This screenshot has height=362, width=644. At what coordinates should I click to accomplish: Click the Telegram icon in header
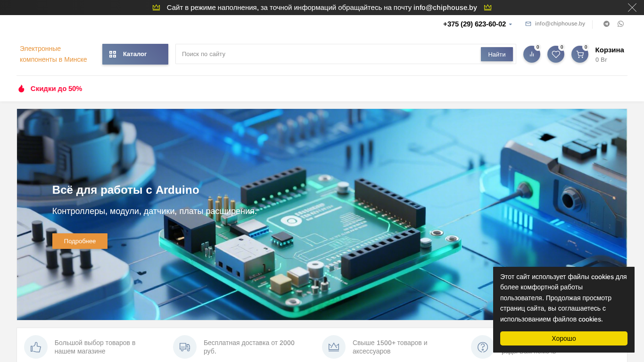click(x=607, y=24)
